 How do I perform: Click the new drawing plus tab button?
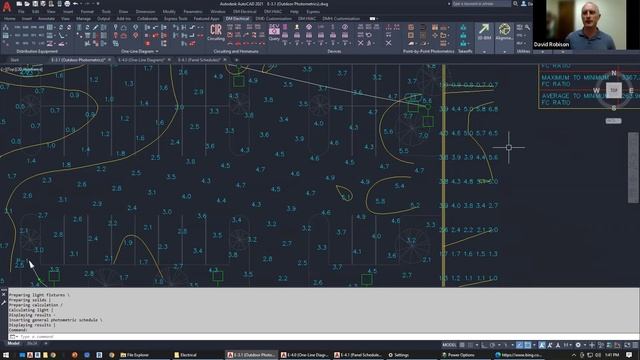237,60
